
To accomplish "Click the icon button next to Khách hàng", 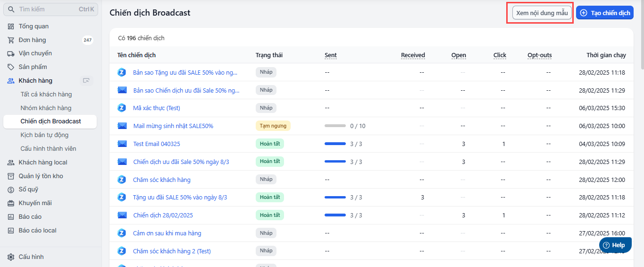I will click(x=86, y=81).
